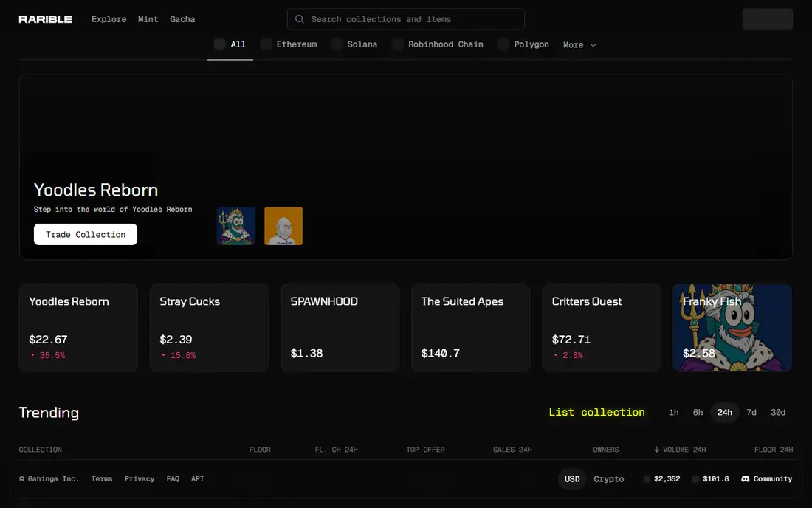Click the blank button at top right
The height and width of the screenshot is (508, 812).
(x=768, y=19)
